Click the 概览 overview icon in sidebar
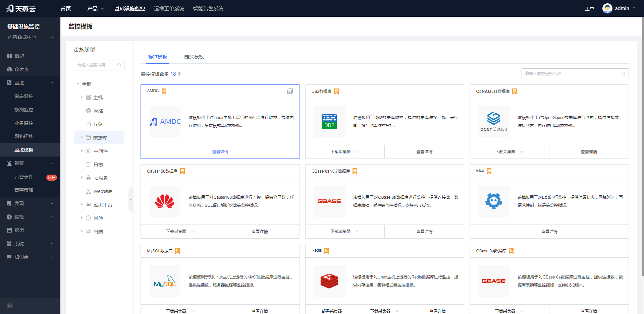The image size is (644, 314). (x=9, y=56)
